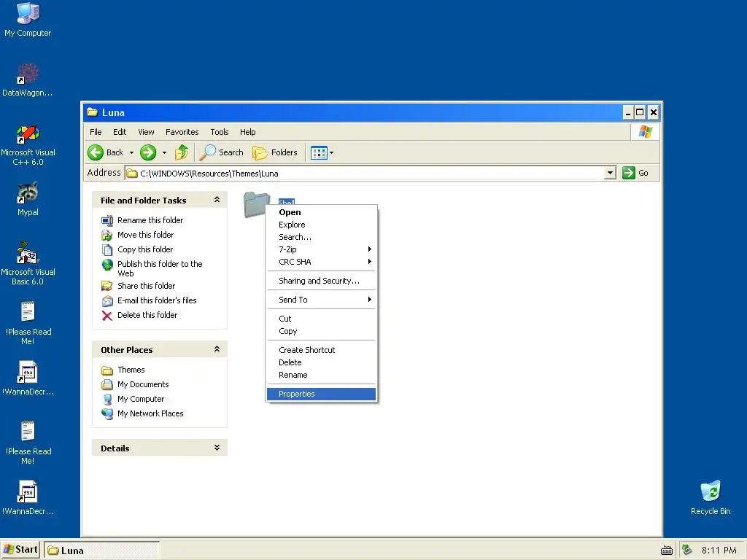Expand the address bar dropdown list

[610, 173]
